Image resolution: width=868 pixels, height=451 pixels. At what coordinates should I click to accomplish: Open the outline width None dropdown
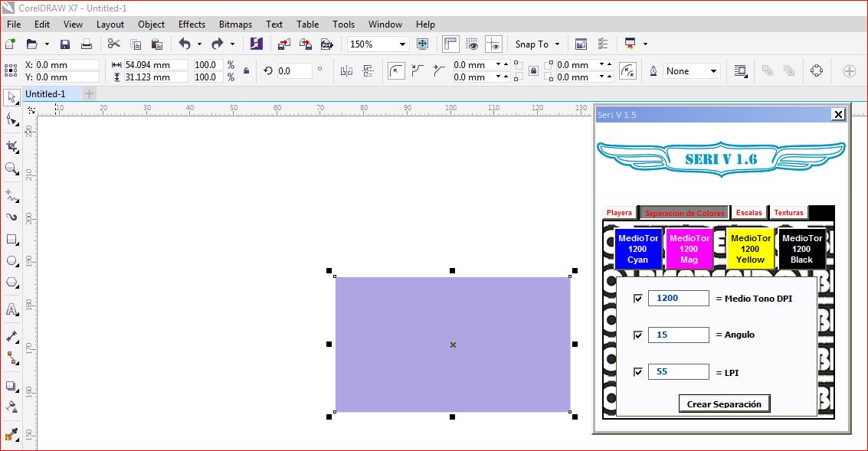pos(713,71)
